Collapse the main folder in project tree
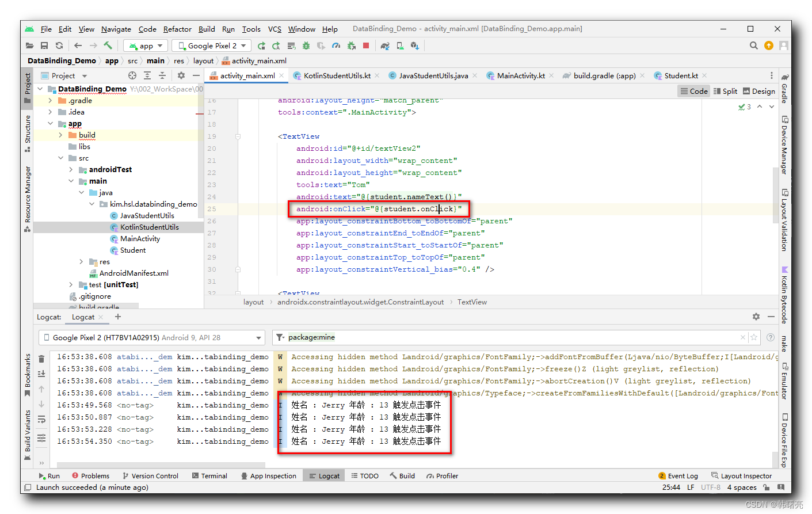 (x=71, y=181)
